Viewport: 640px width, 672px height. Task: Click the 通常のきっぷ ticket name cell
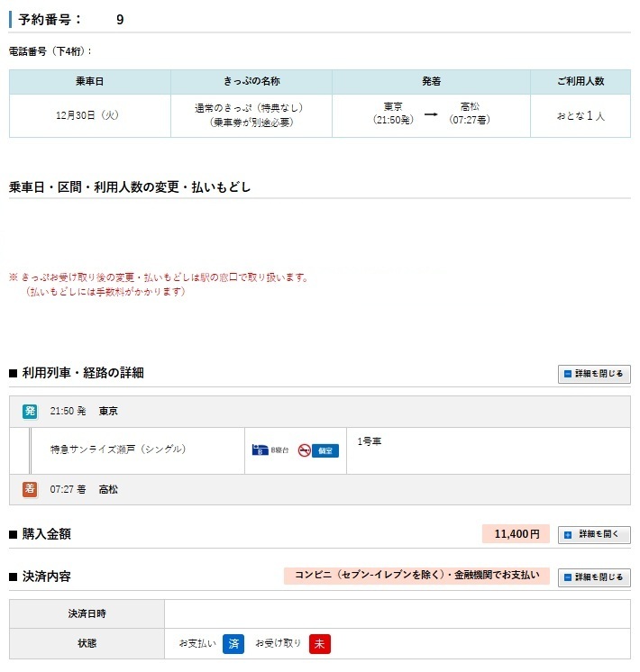pos(251,115)
